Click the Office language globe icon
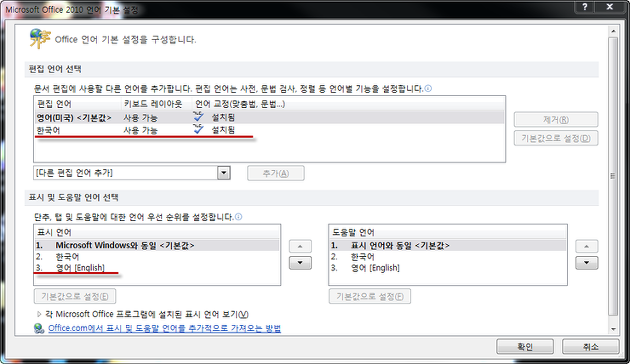The width and height of the screenshot is (630, 364). point(40,39)
